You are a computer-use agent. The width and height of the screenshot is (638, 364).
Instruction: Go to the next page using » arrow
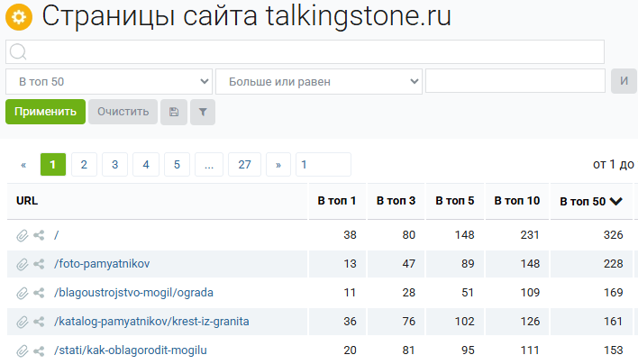pyautogui.click(x=278, y=164)
